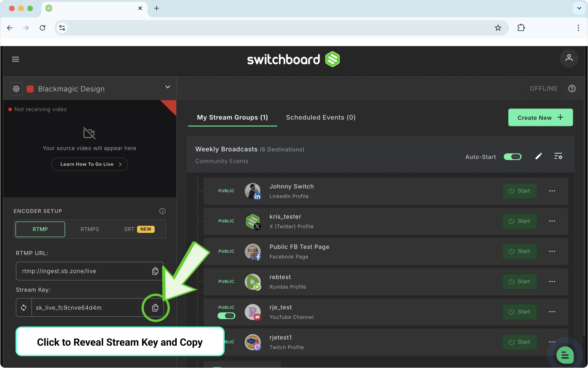Toggle the rje_test YouTube public switch

click(x=226, y=316)
